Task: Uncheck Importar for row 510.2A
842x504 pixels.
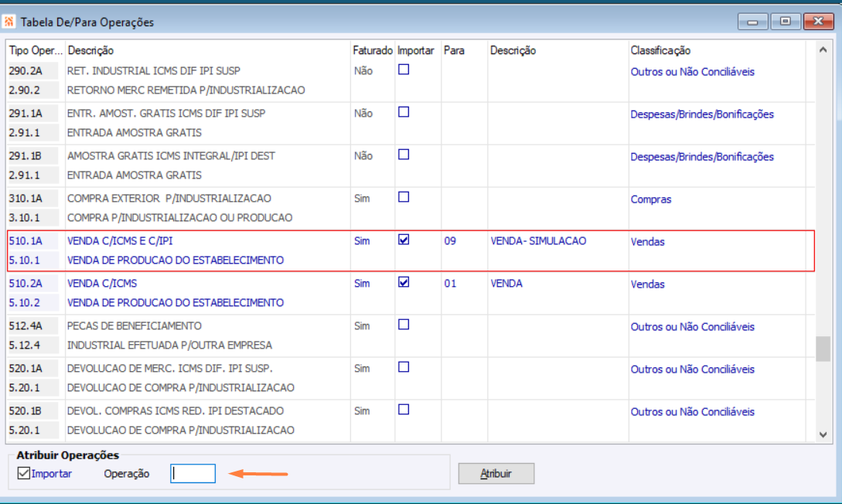Action: pos(404,282)
